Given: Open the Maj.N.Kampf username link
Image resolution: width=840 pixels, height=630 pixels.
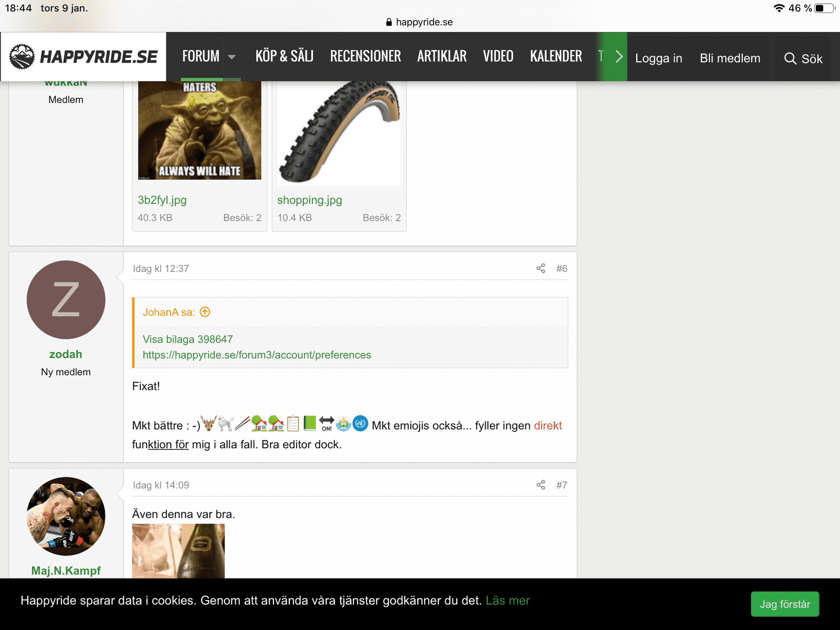Looking at the screenshot, I should [x=66, y=571].
